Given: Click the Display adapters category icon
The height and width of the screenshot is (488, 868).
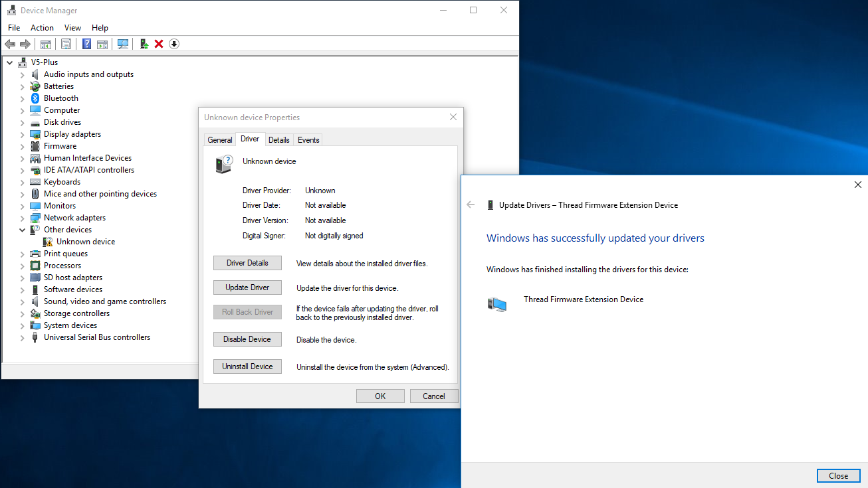Looking at the screenshot, I should click(35, 134).
